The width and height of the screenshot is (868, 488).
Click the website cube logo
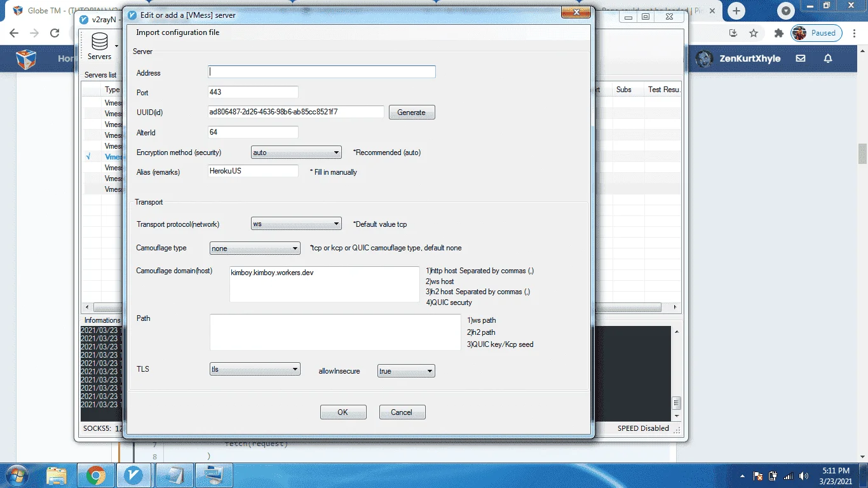[26, 58]
